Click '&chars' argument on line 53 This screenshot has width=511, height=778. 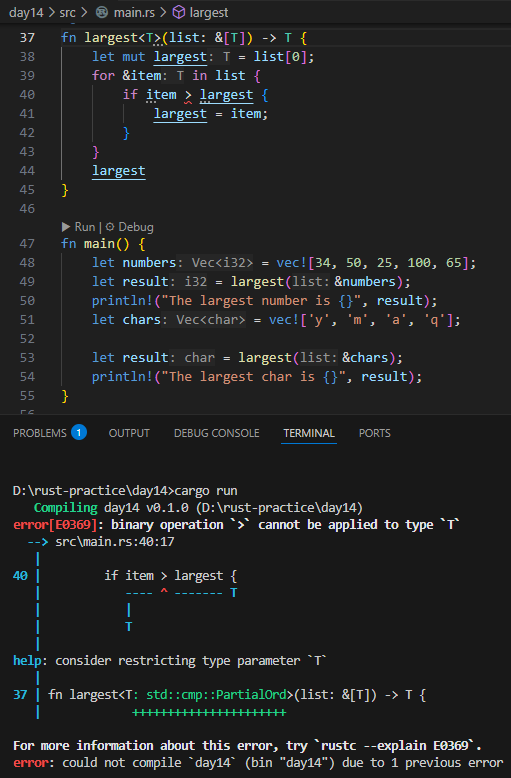click(x=365, y=358)
